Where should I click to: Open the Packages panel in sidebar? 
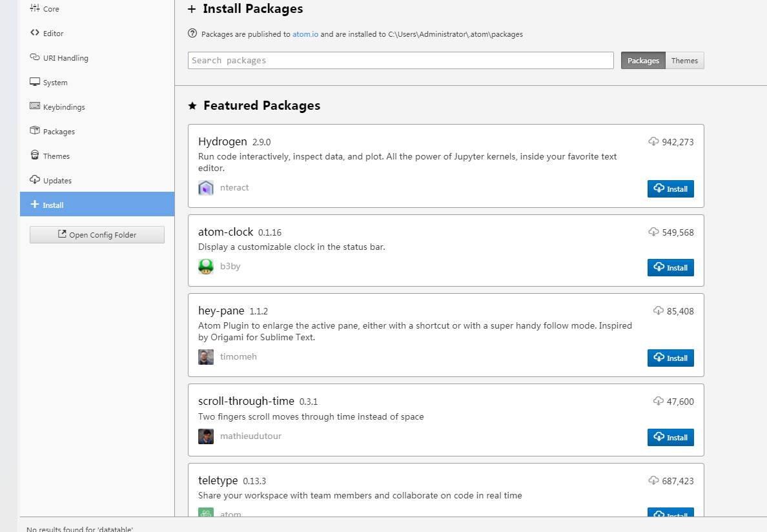[x=97, y=131]
